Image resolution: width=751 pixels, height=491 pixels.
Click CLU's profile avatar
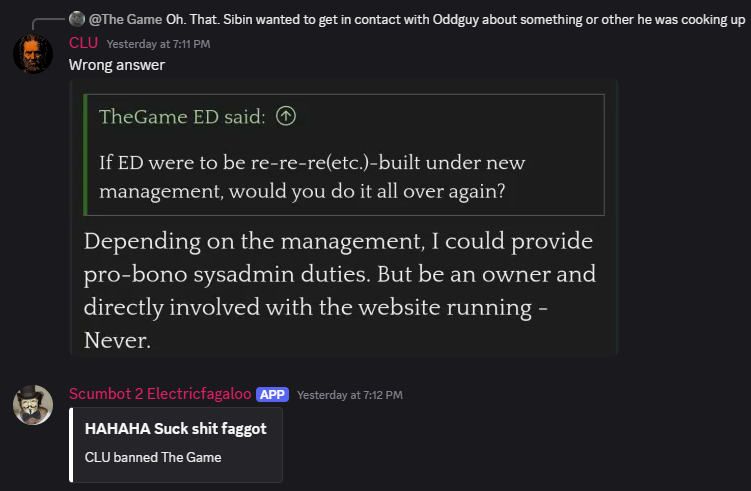(x=32, y=53)
